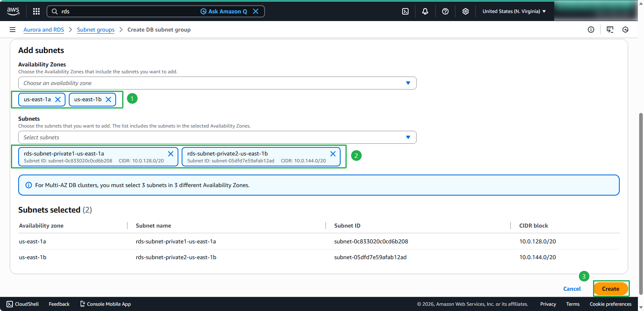Remove the us-east-1b zone tag
The image size is (644, 311).
[108, 100]
